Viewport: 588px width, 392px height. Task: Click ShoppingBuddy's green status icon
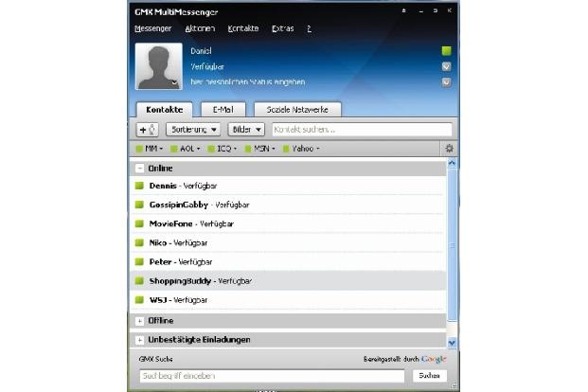(x=139, y=281)
